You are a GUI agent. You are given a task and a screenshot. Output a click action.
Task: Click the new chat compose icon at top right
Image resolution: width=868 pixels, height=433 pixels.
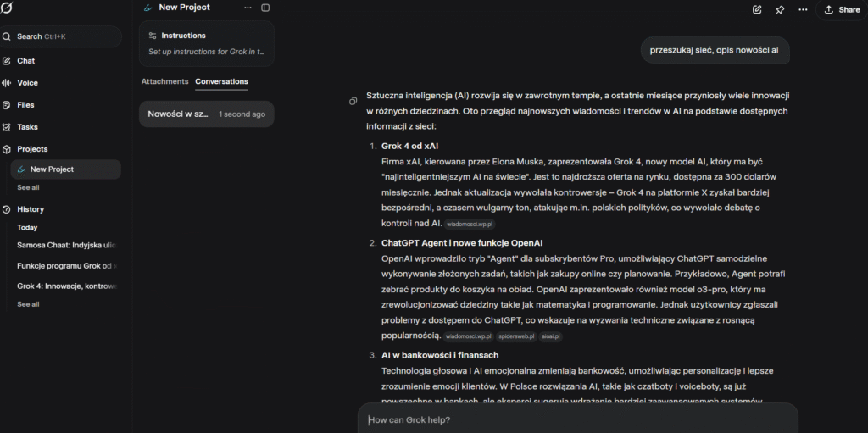point(757,9)
